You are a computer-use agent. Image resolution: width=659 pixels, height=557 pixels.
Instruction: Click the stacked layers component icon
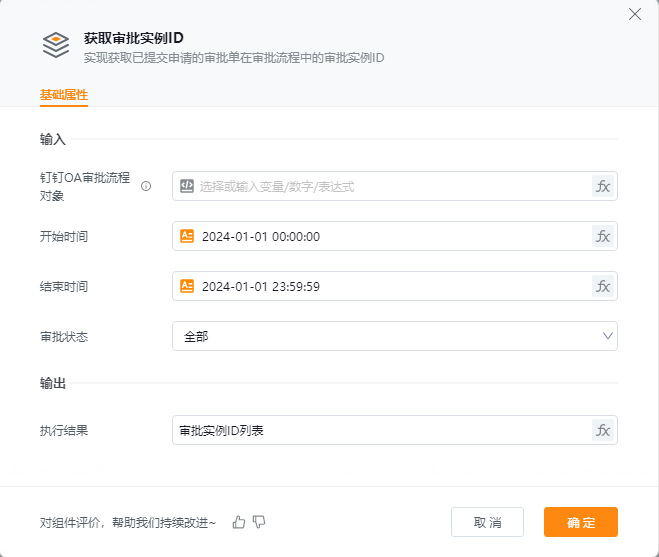coord(56,45)
